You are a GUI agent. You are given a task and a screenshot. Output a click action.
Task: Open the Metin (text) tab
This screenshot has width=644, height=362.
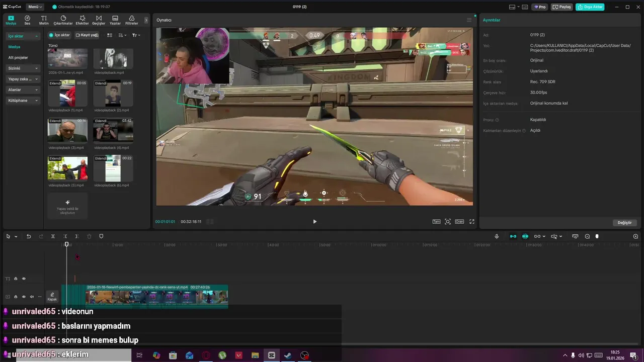pos(44,20)
